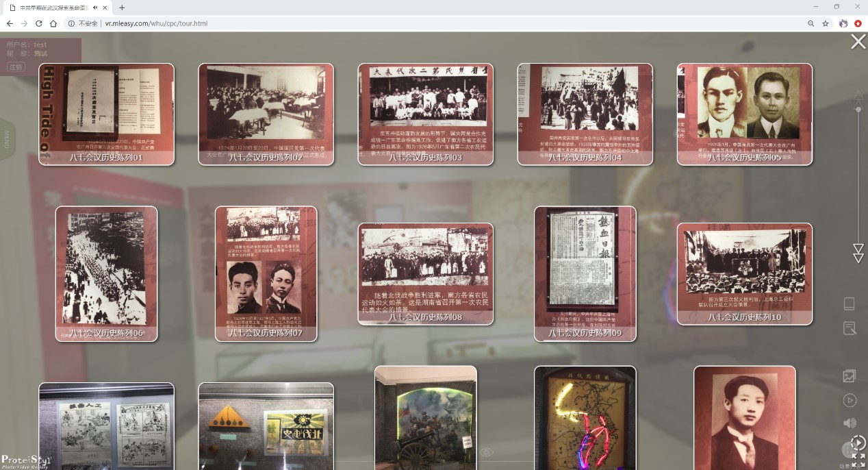Image resolution: width=868 pixels, height=470 pixels.
Task: Open thumbnail 八七会议历史陈列05 with two portraits
Action: pyautogui.click(x=744, y=114)
